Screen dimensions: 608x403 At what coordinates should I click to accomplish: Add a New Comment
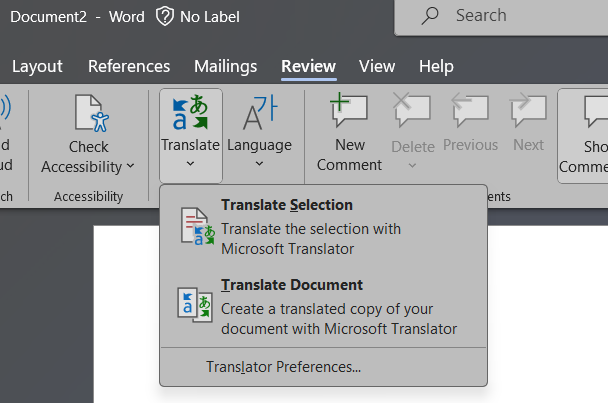coord(349,133)
